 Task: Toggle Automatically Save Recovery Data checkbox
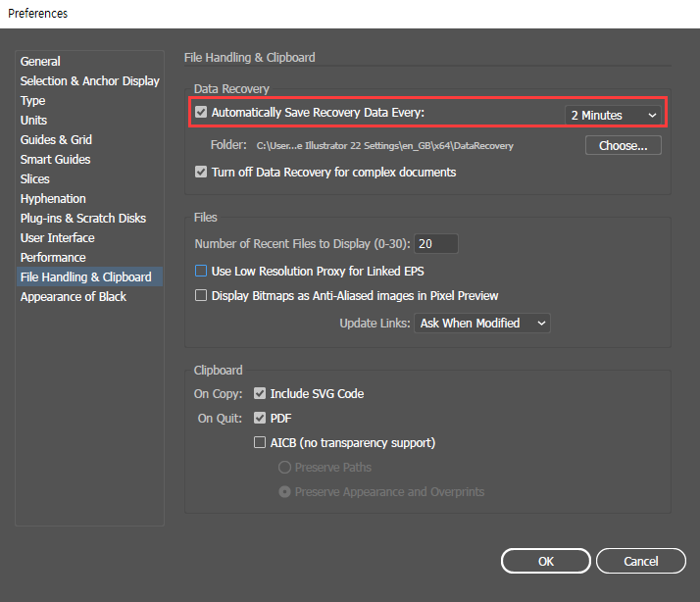point(201,112)
